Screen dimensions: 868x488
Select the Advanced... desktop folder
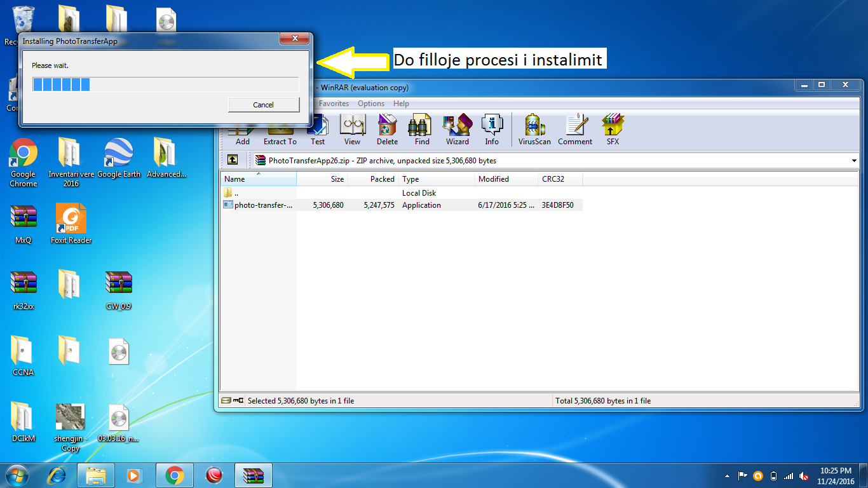[x=166, y=159]
